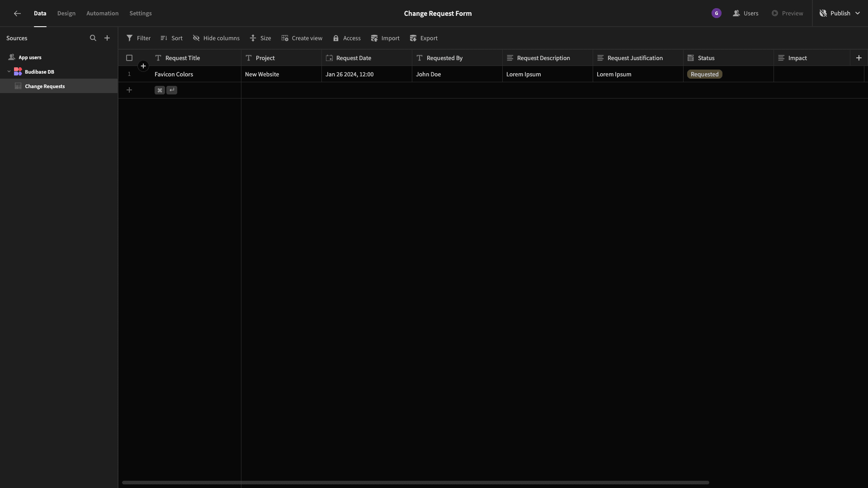Add a new row at table bottom
Viewport: 868px width, 488px height.
(129, 90)
